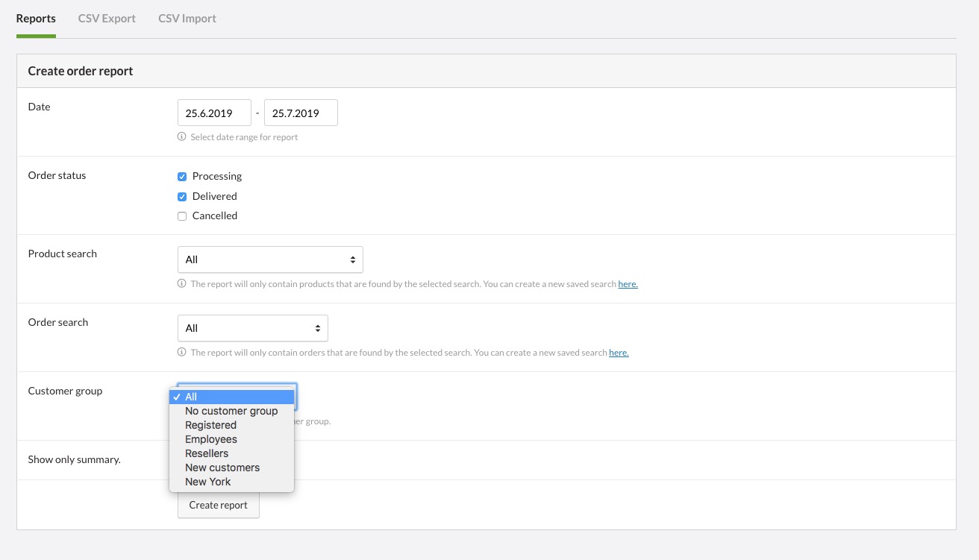979x560 pixels.
Task: Choose 'New customers' customer group
Action: pos(232,468)
